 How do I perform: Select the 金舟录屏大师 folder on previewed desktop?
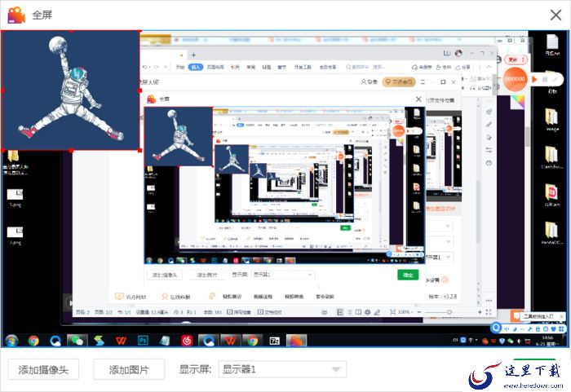pos(15,163)
